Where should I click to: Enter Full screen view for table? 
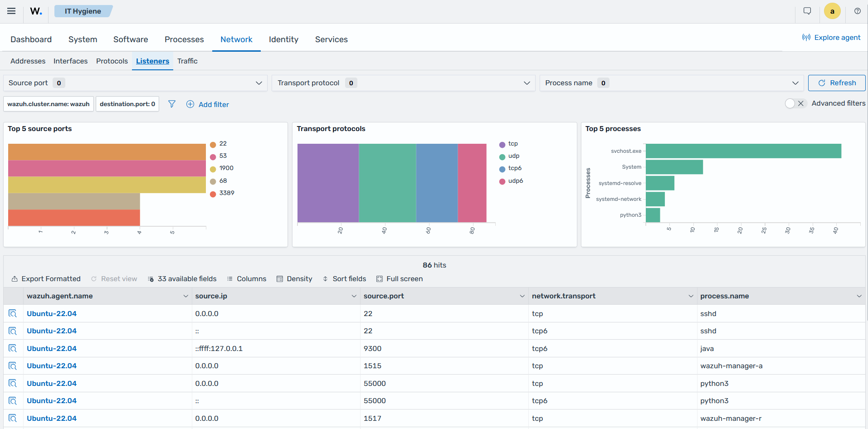tap(400, 279)
